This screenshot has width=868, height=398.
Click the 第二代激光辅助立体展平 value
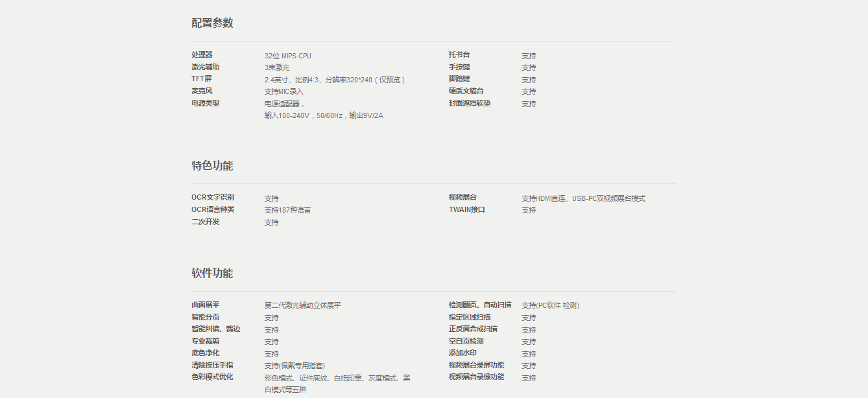pyautogui.click(x=302, y=305)
